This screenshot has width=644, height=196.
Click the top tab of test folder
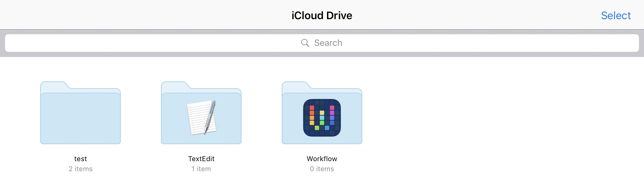pos(53,85)
